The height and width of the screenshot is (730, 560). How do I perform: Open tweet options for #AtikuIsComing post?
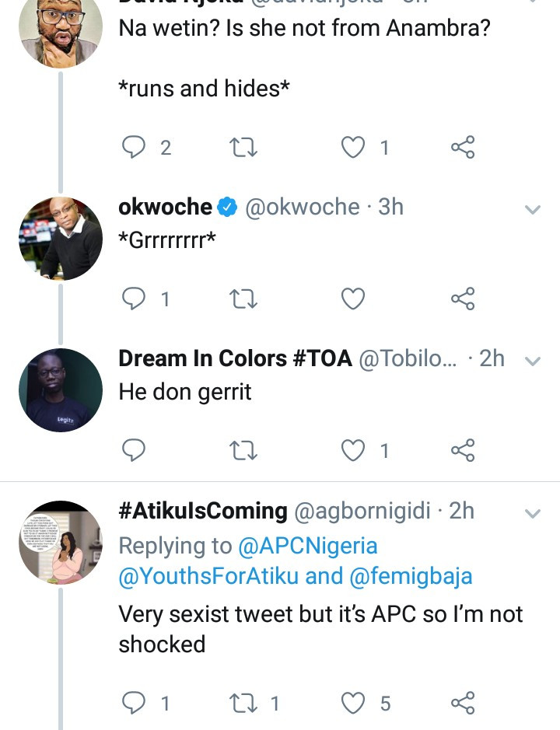coord(533,513)
